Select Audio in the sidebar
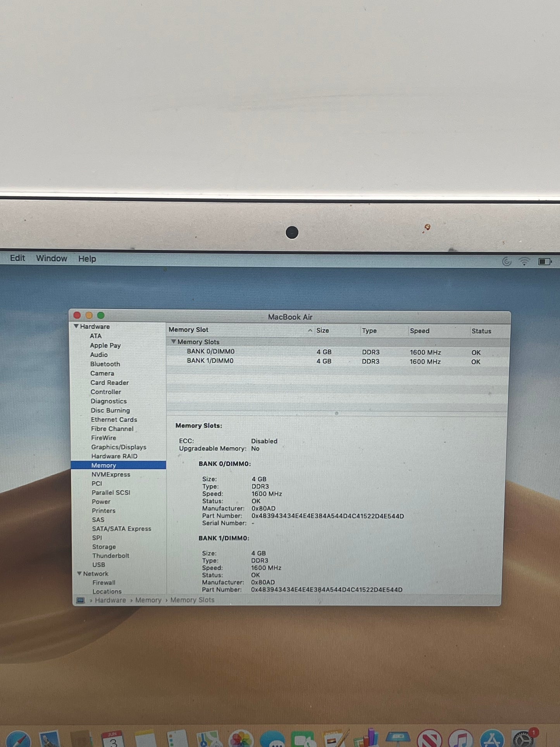The width and height of the screenshot is (560, 747). tap(99, 355)
